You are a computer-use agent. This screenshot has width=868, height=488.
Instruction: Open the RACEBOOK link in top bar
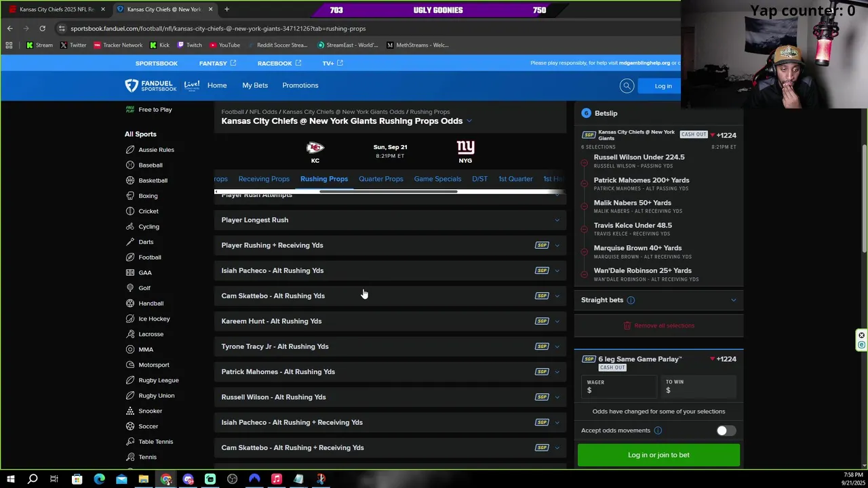coord(279,63)
